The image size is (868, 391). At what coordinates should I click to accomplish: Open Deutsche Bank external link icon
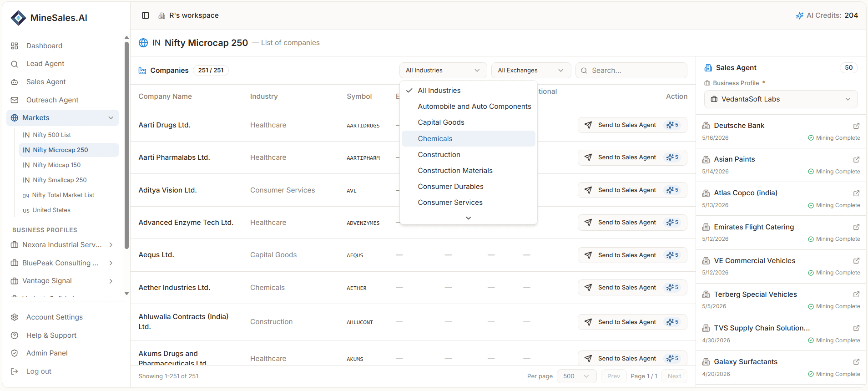click(856, 126)
